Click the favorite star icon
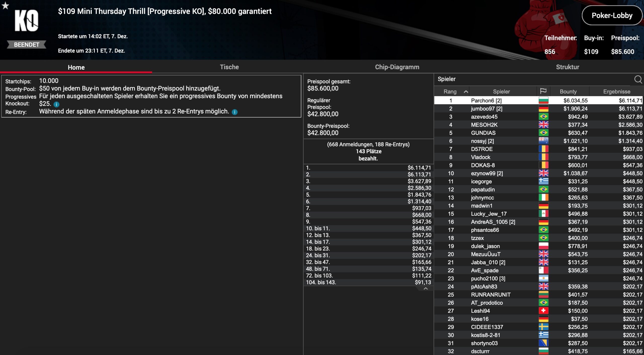Screen dimensions: 644x355 click(x=5, y=5)
